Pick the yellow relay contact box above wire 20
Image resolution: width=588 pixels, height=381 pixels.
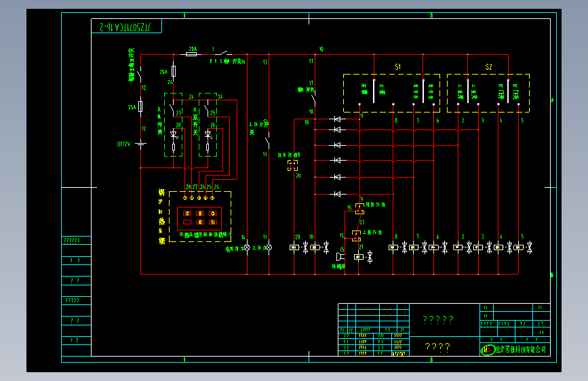(292, 165)
